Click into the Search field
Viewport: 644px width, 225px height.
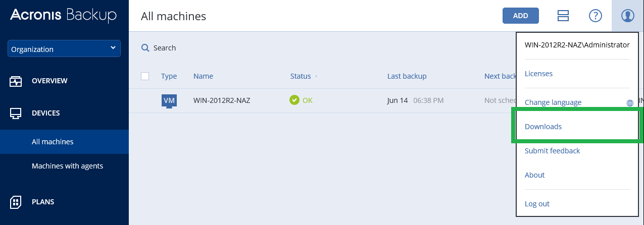pos(165,48)
